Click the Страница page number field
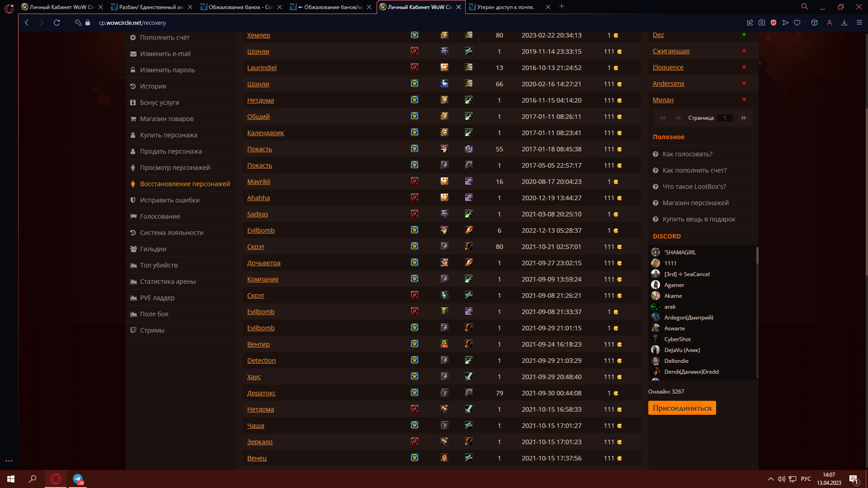Screen dimensions: 868x488 coord(725,118)
